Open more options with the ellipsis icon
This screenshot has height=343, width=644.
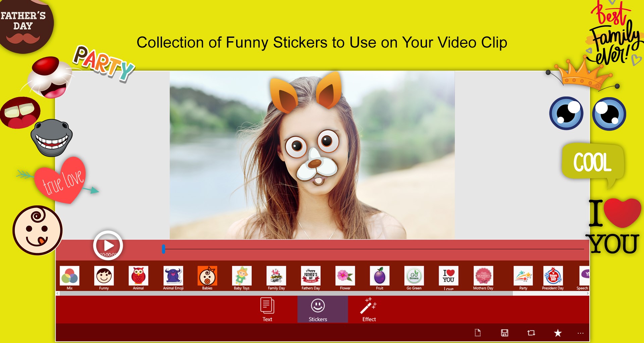580,333
